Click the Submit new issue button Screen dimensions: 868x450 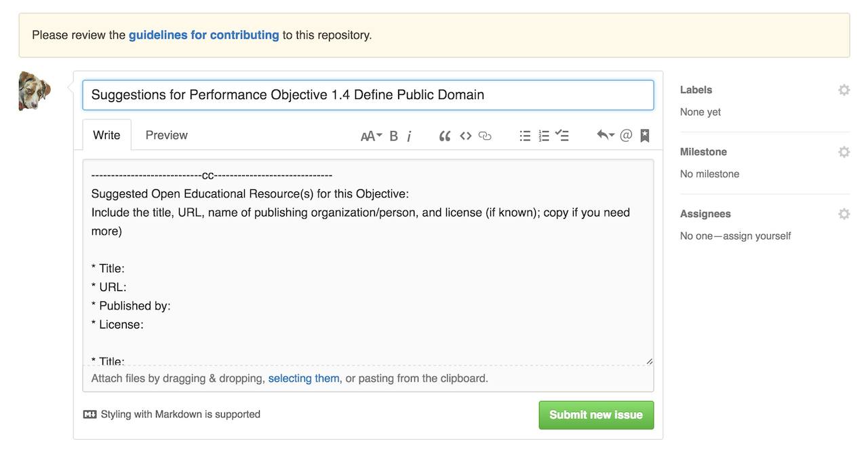[596, 415]
